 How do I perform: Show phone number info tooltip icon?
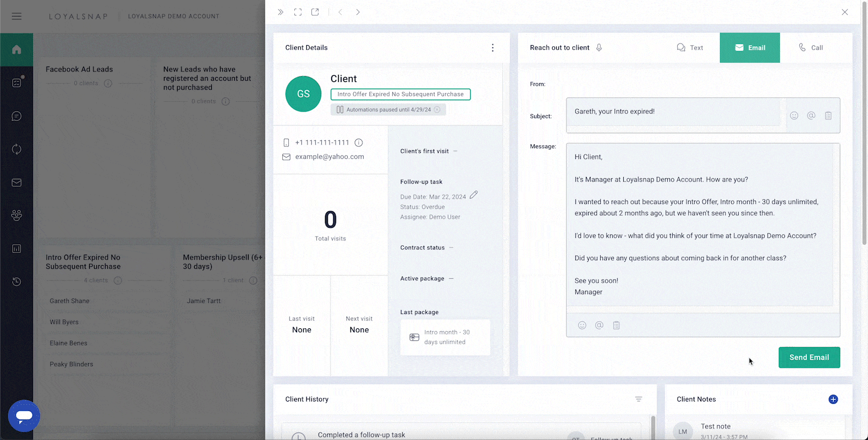coord(359,143)
